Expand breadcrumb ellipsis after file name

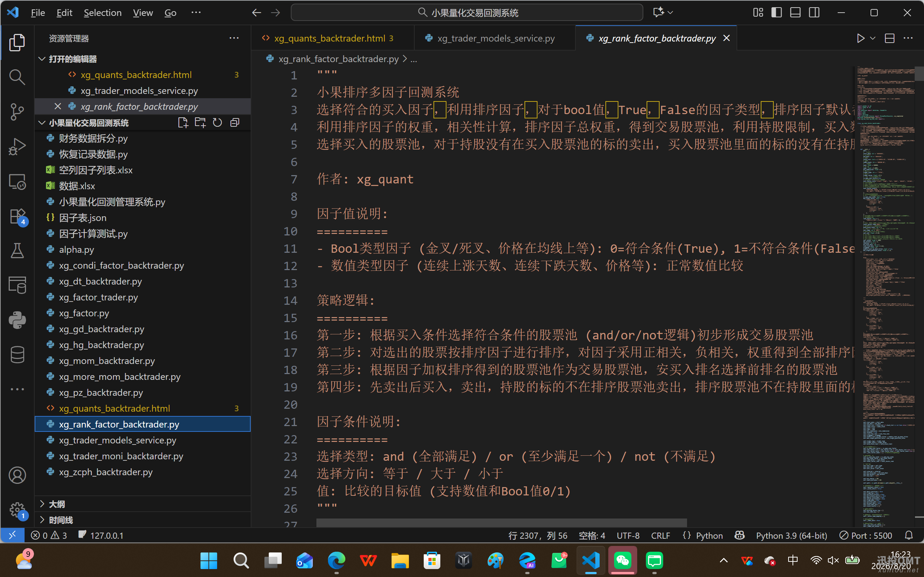414,59
